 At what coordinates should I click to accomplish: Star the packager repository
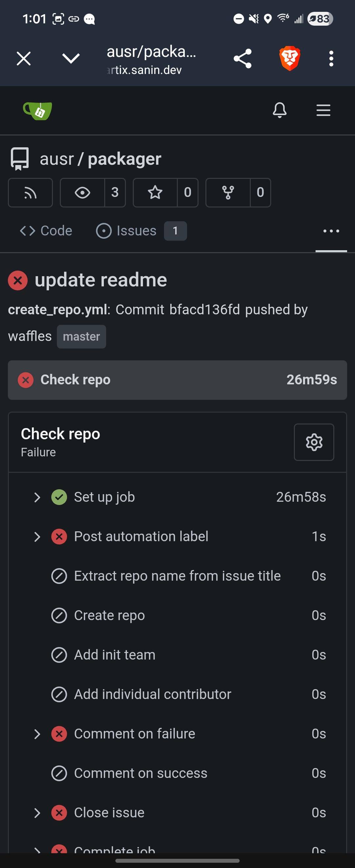click(x=155, y=193)
